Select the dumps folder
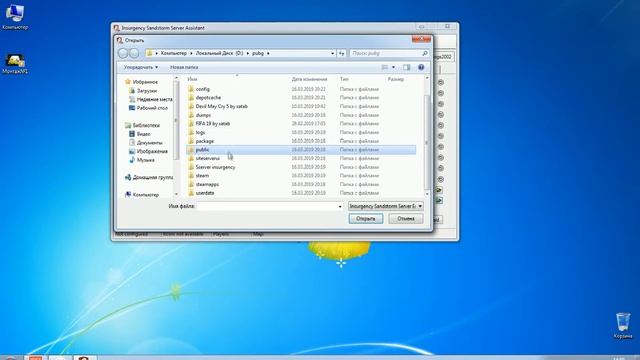The width and height of the screenshot is (640, 360). [x=203, y=115]
